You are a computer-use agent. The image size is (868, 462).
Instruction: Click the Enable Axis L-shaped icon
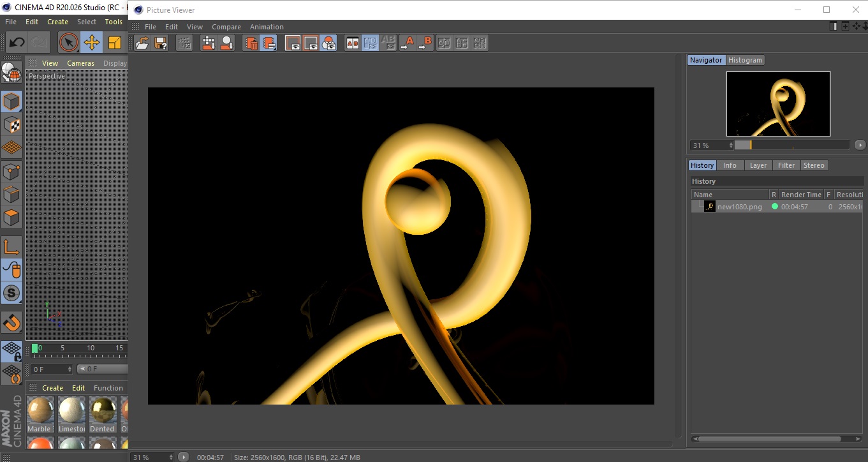pos(11,247)
